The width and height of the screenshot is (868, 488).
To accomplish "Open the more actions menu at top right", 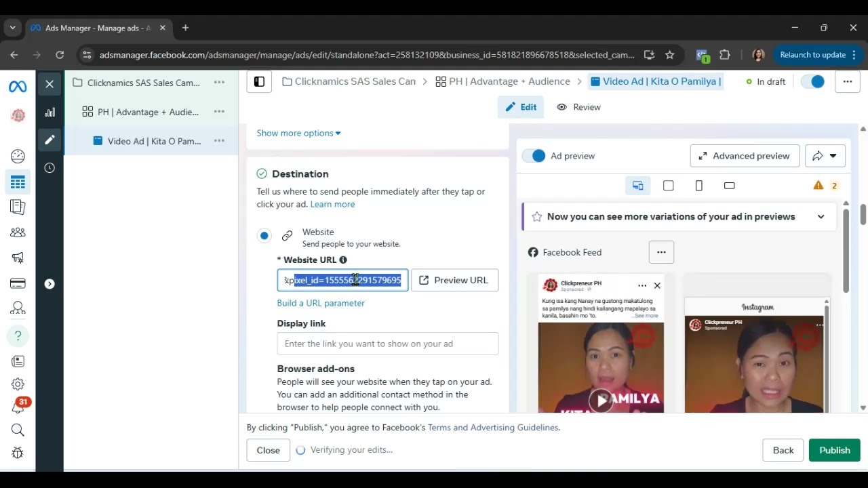I will pyautogui.click(x=848, y=81).
